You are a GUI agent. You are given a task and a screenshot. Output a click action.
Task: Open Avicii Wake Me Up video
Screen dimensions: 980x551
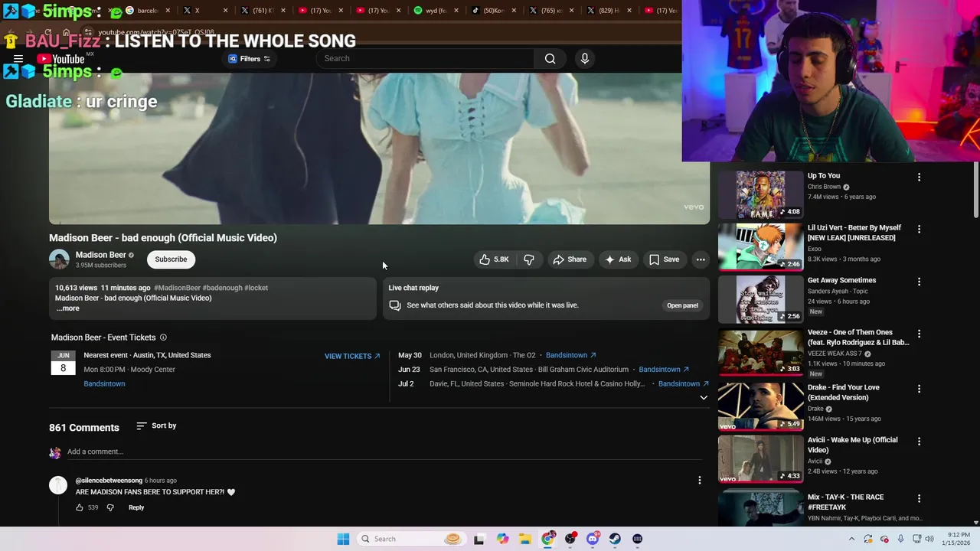(760, 459)
